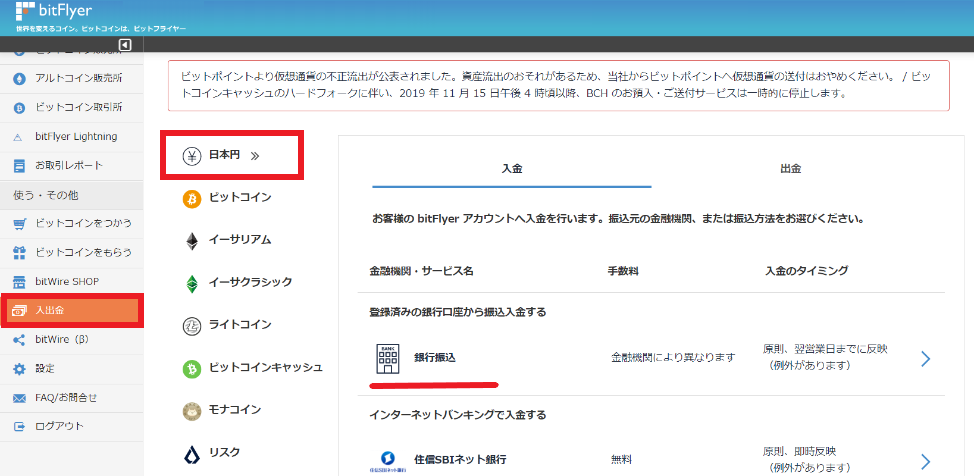
Task: Click the Litecoin coin icon
Action: 192,326
